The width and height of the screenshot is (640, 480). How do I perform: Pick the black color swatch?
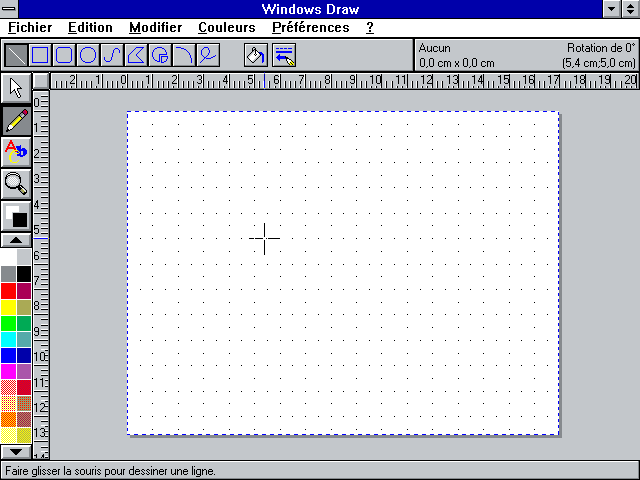click(24, 274)
